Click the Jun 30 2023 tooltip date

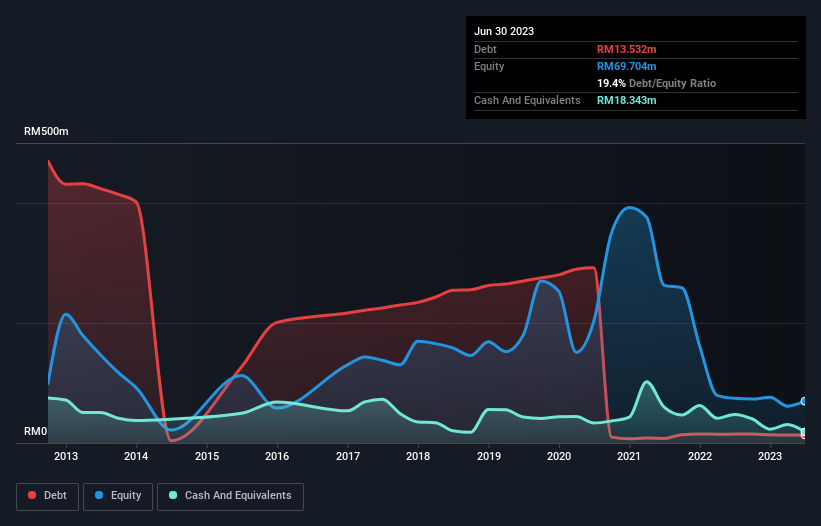(504, 31)
